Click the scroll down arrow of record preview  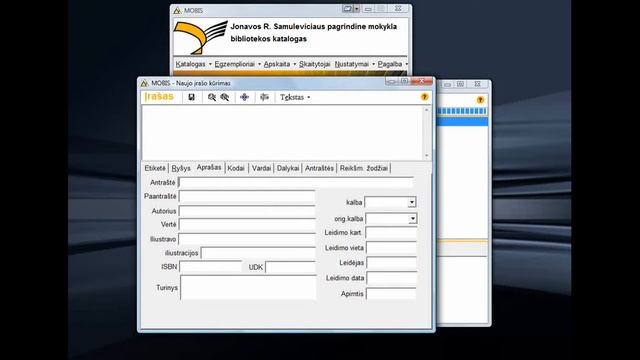tap(427, 156)
